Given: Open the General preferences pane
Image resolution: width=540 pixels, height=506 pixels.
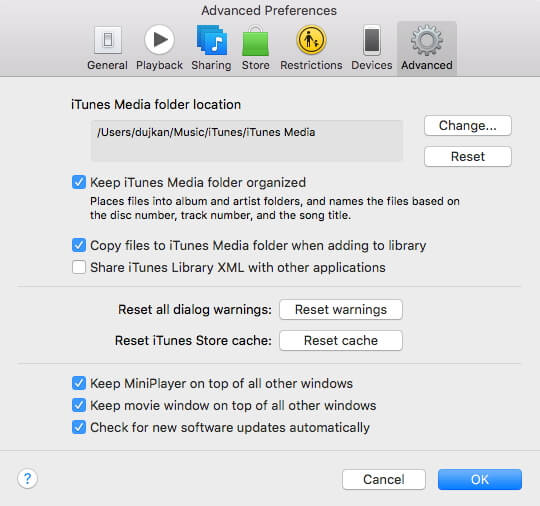Looking at the screenshot, I should click(x=107, y=48).
